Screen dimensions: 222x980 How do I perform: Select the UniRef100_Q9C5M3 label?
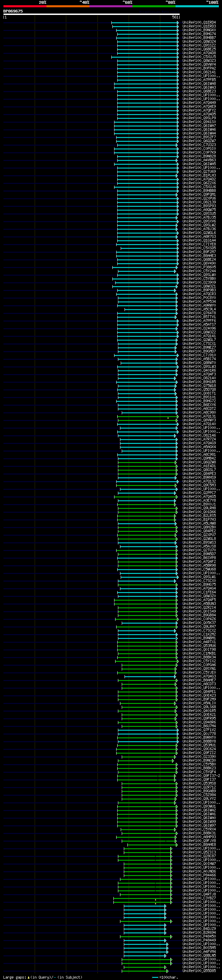(x=199, y=485)
